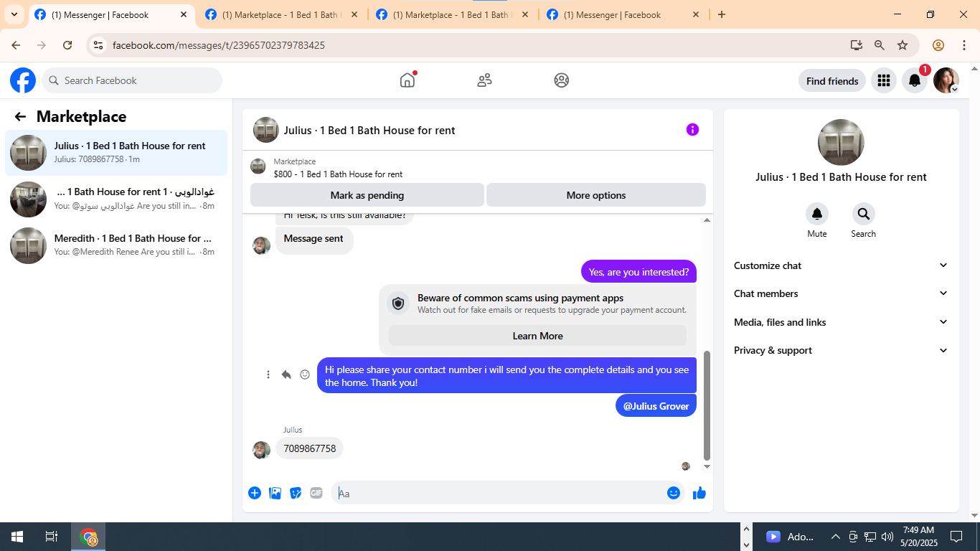Click the @Julius Grover mention
Viewport: 980px width, 551px height.
coord(656,406)
